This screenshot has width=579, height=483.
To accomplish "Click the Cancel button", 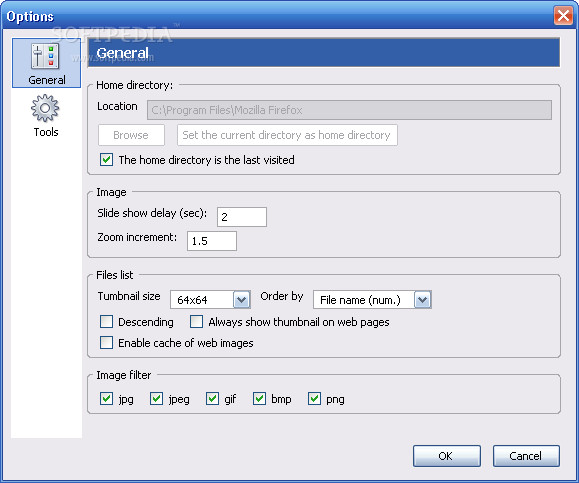I will (x=526, y=456).
